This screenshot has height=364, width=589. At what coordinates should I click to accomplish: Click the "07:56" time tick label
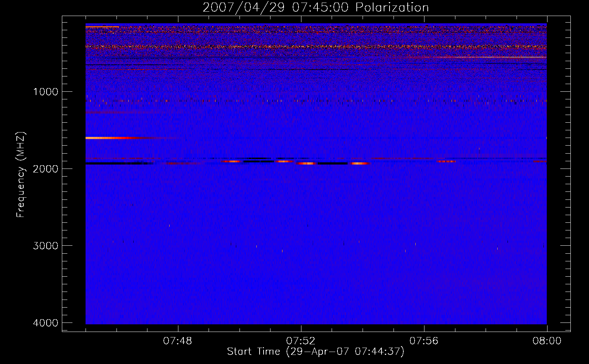pyautogui.click(x=424, y=341)
